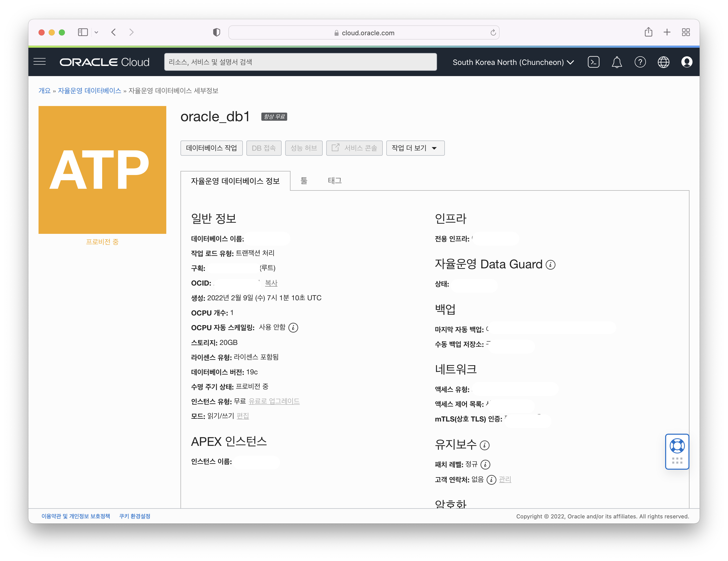The height and width of the screenshot is (561, 728).
Task: Click the language globe icon
Action: [x=663, y=62]
